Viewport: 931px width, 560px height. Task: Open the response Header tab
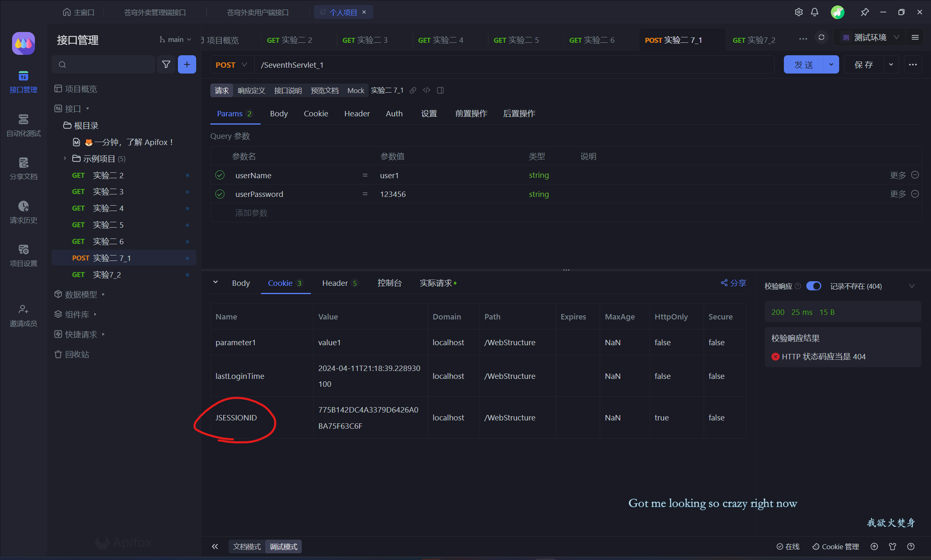340,283
